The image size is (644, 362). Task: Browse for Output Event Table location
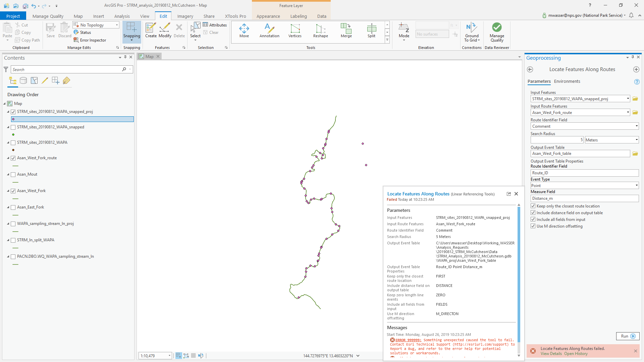click(x=635, y=154)
